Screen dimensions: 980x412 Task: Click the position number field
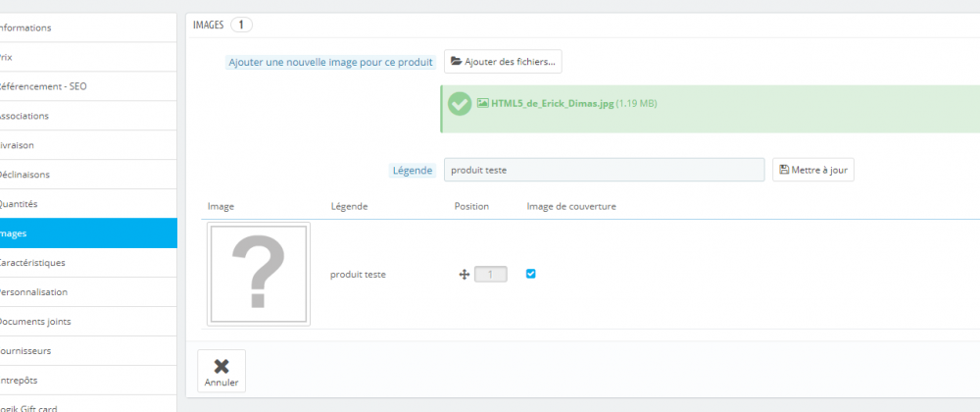[x=491, y=275]
